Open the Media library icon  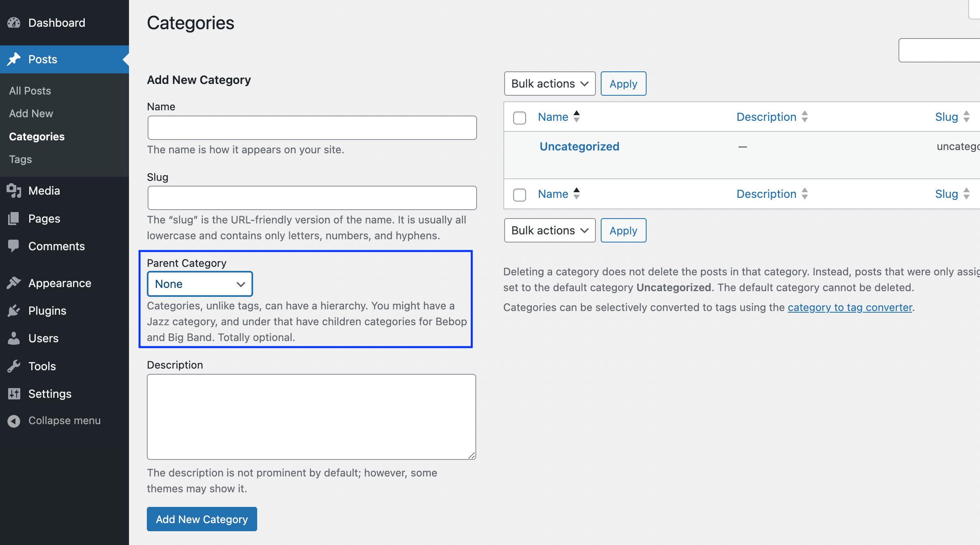click(x=14, y=191)
